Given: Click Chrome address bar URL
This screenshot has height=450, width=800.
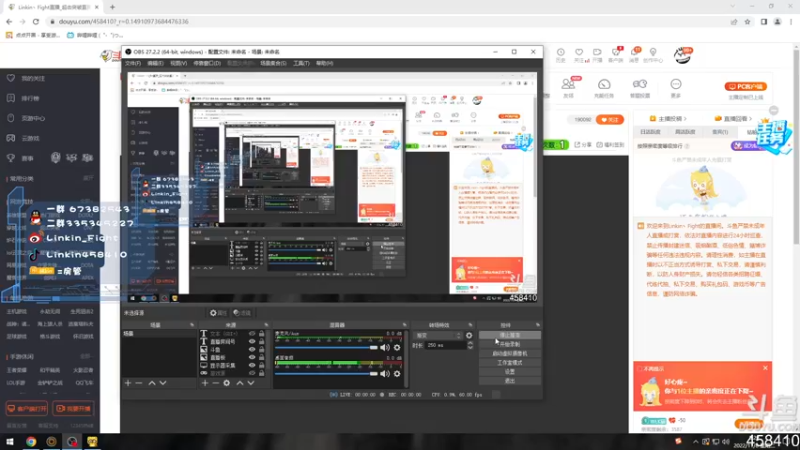Looking at the screenshot, I should pos(123,21).
